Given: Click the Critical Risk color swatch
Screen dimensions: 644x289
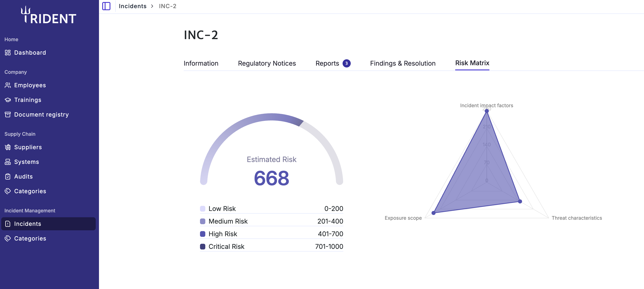Looking at the screenshot, I should (202, 246).
